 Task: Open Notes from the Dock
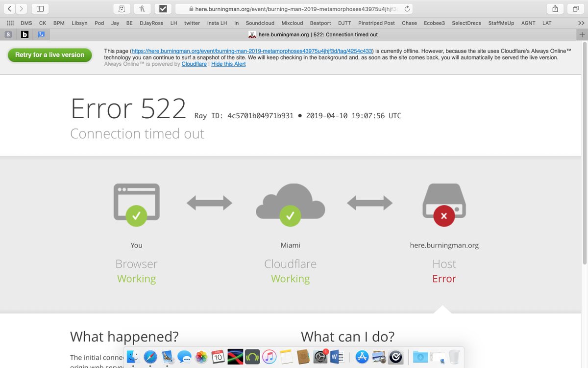[286, 356]
